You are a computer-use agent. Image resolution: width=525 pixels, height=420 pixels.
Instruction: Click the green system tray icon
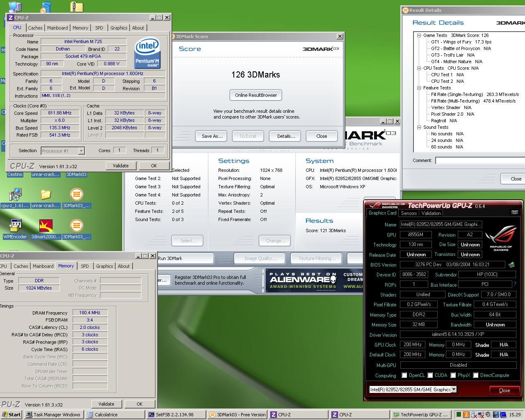[459, 415]
